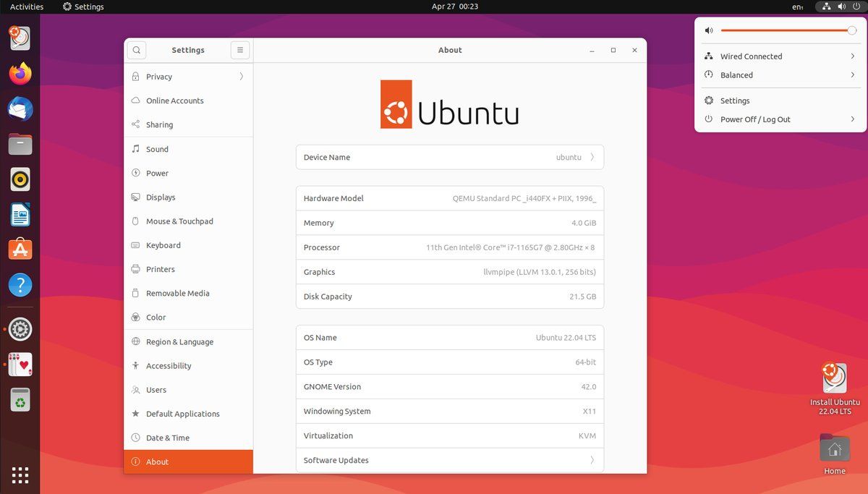Viewport: 868px width, 494px height.
Task: Click the Printers icon in sidebar
Action: 135,269
